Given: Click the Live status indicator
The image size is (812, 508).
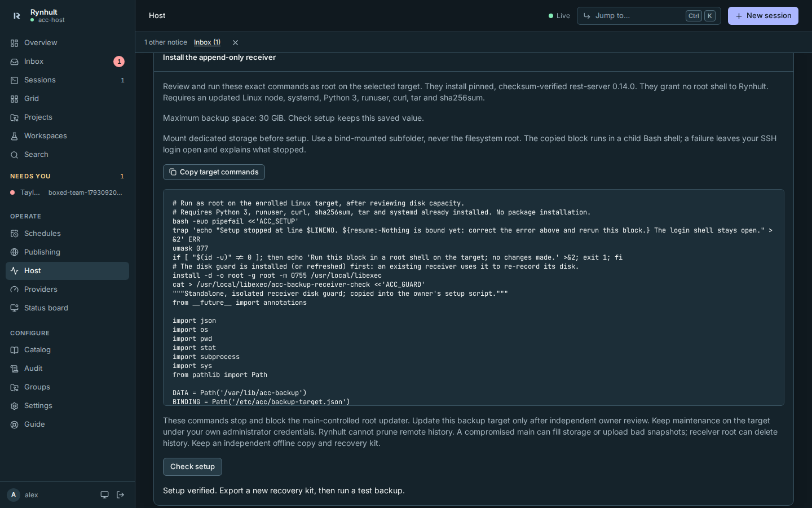Looking at the screenshot, I should 559,16.
